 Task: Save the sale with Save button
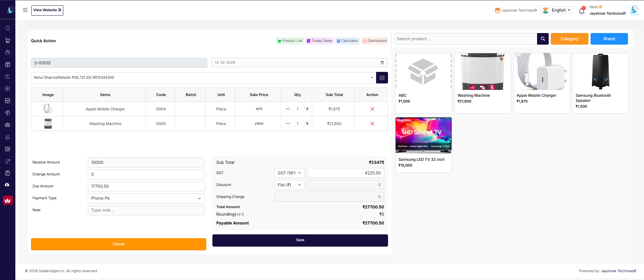point(300,240)
